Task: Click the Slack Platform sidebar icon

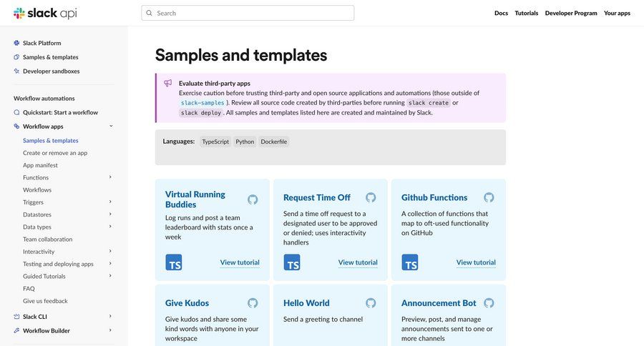Action: tap(16, 43)
